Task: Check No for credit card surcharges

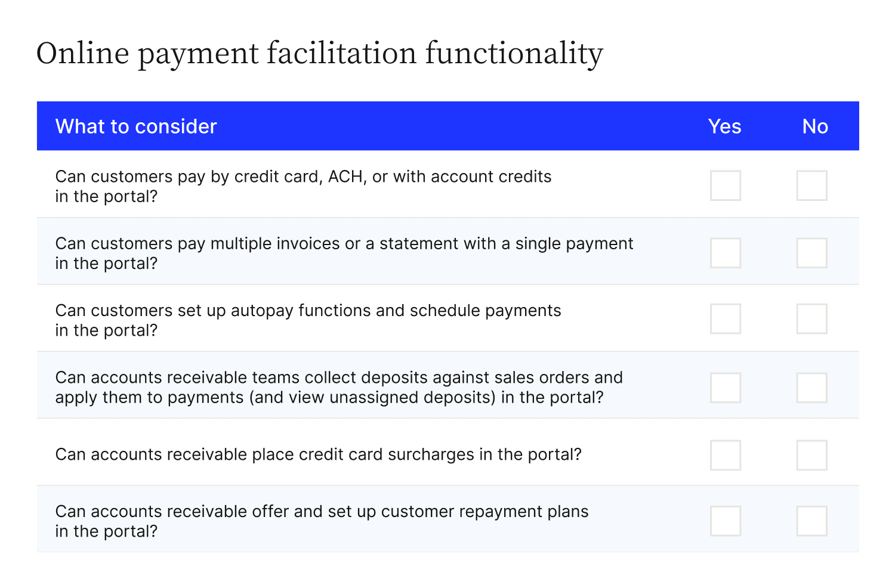Action: pos(811,455)
